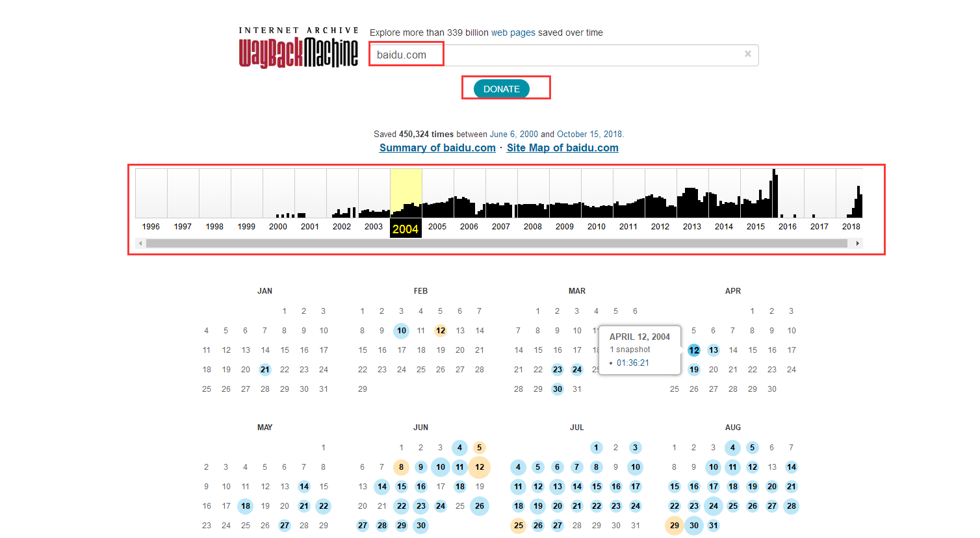Click the Wayback Machine logo

point(298,49)
